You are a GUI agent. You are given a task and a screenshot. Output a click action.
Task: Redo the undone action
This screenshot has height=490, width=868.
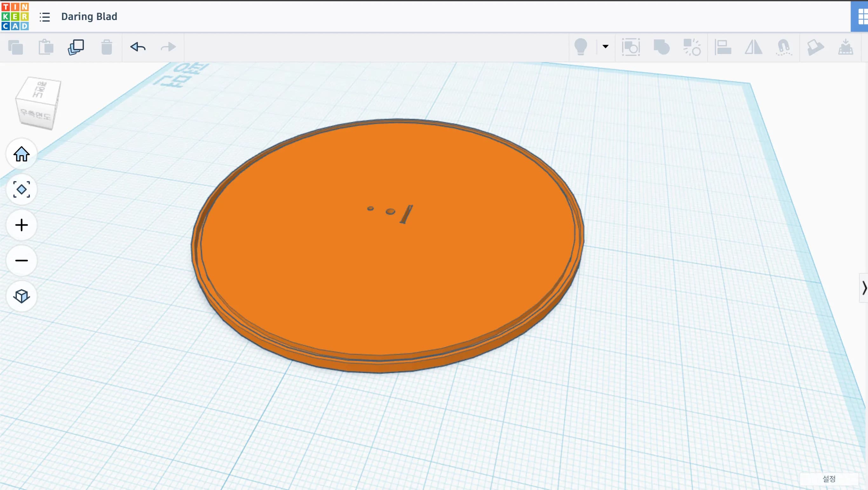click(x=168, y=47)
